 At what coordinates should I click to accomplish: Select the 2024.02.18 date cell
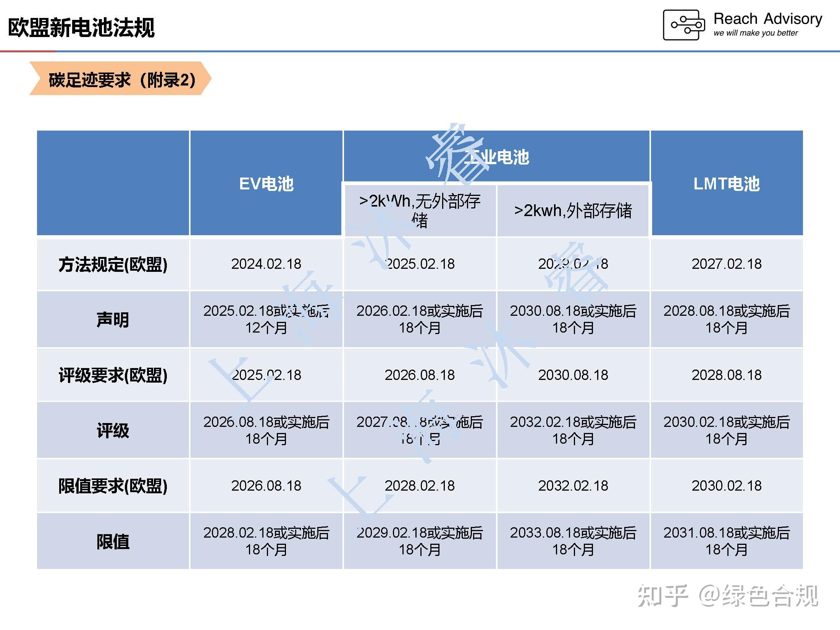[x=266, y=263]
